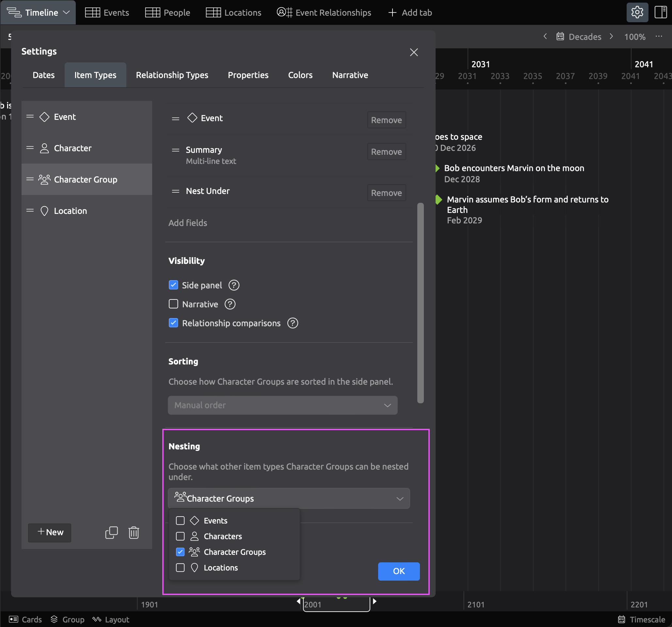Click the settings panel vertical scrollbar
Image resolution: width=672 pixels, height=627 pixels.
[x=420, y=302]
